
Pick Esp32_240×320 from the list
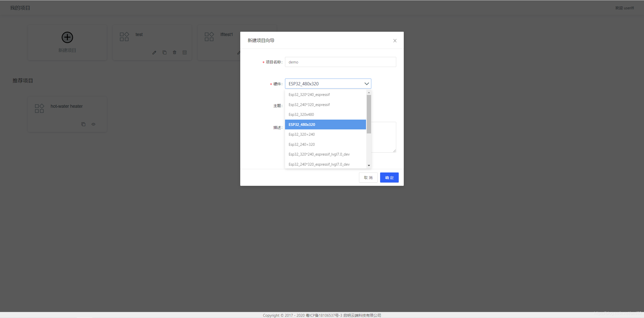pyautogui.click(x=325, y=144)
